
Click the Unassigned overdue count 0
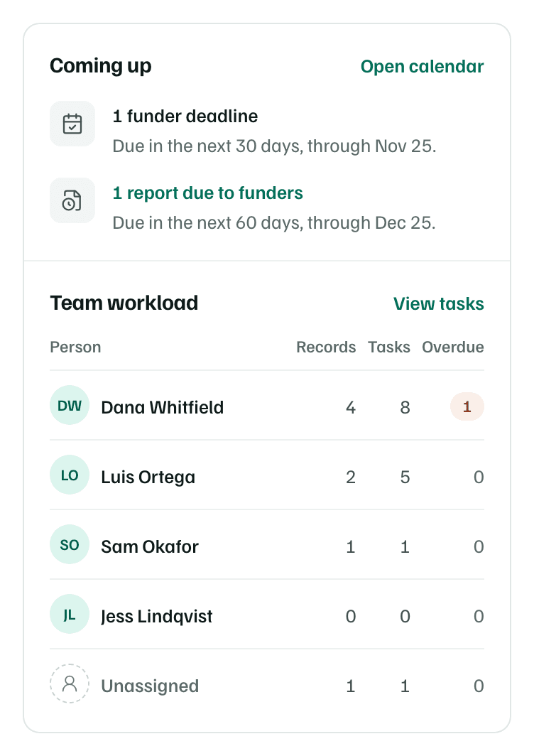(x=479, y=686)
